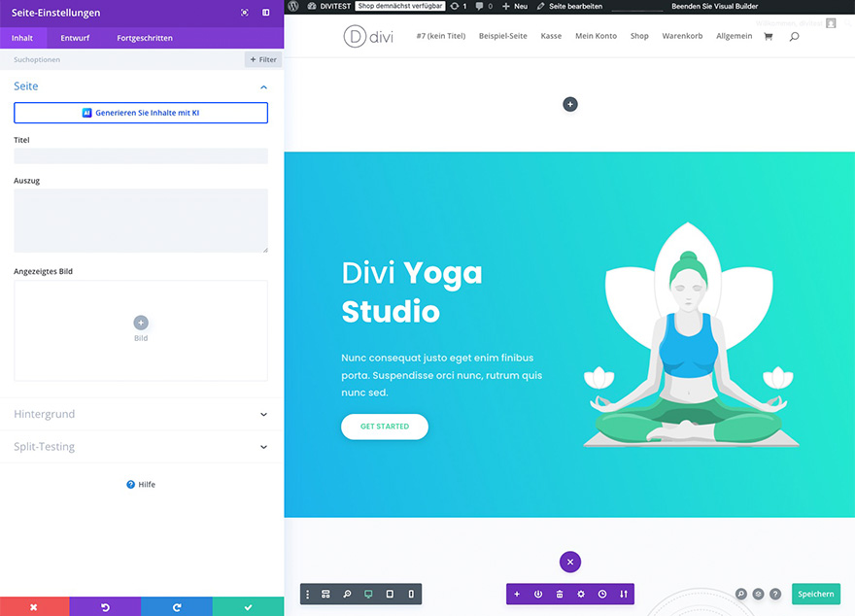Click Generieren Sie Inhalte mit KI
Image resolution: width=855 pixels, height=616 pixels.
141,113
